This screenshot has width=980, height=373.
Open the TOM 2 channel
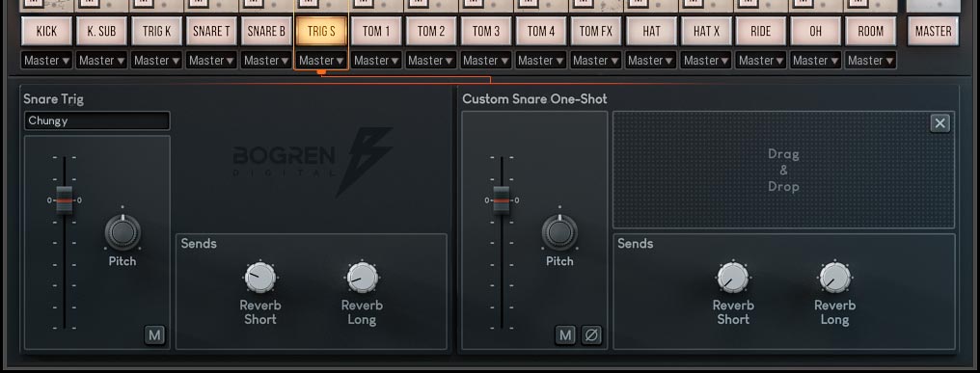[x=432, y=31]
